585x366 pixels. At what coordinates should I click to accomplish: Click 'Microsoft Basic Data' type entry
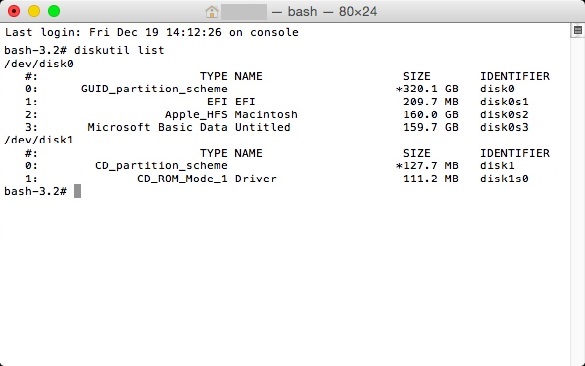point(157,127)
